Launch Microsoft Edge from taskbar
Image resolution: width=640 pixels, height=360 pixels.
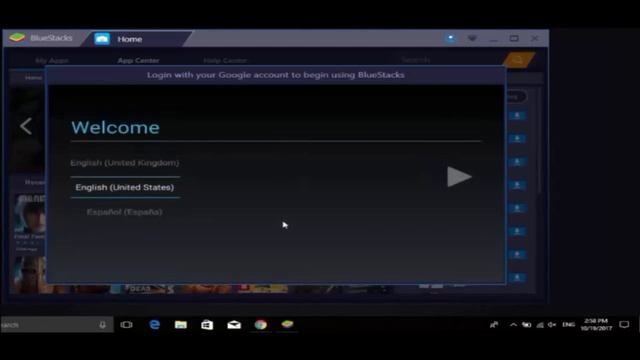155,325
